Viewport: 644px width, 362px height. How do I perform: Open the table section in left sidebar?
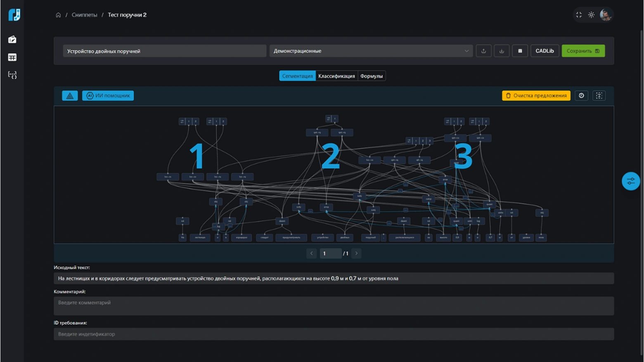pyautogui.click(x=12, y=57)
